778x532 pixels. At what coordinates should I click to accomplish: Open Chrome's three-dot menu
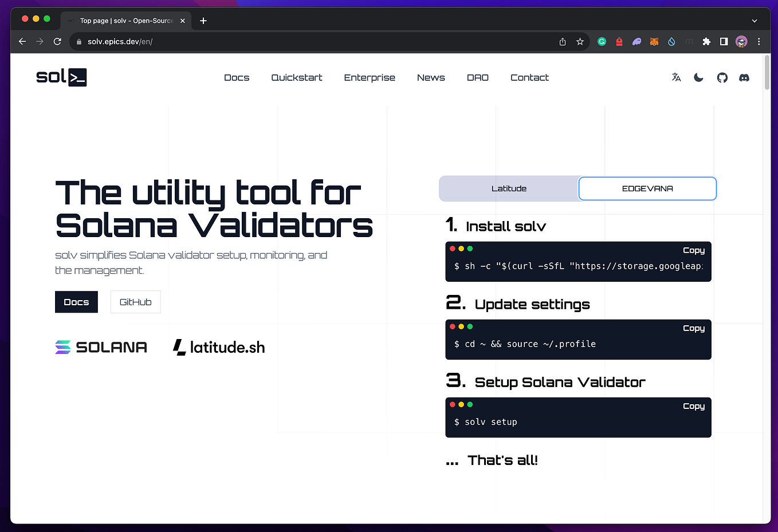(759, 41)
